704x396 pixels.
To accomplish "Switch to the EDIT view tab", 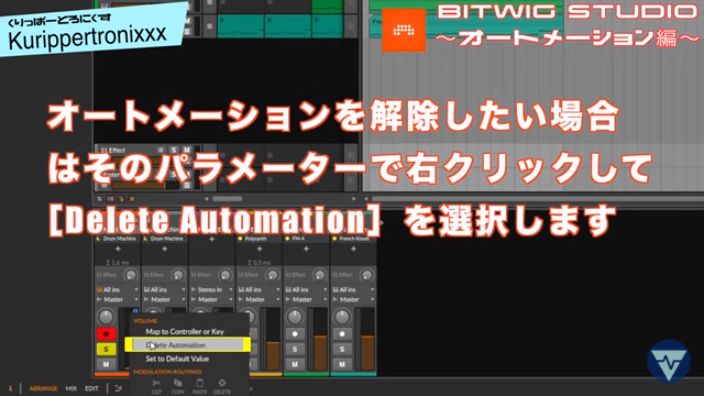I will coord(92,388).
